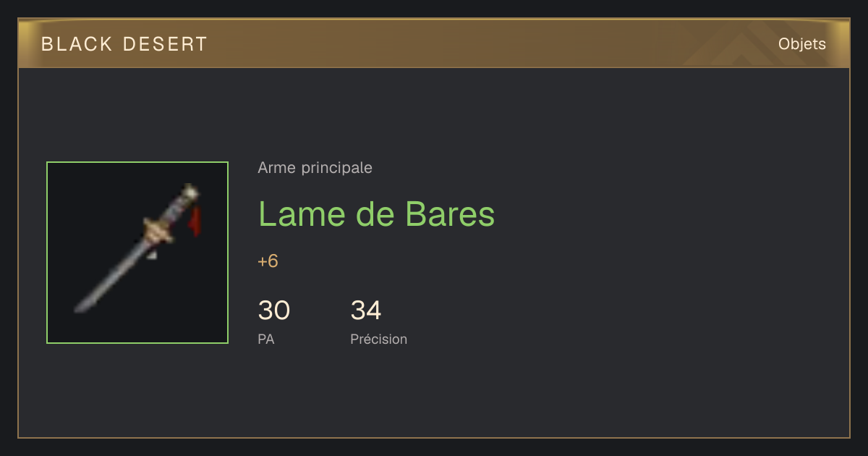Click the red tassel on the sword

click(195, 221)
